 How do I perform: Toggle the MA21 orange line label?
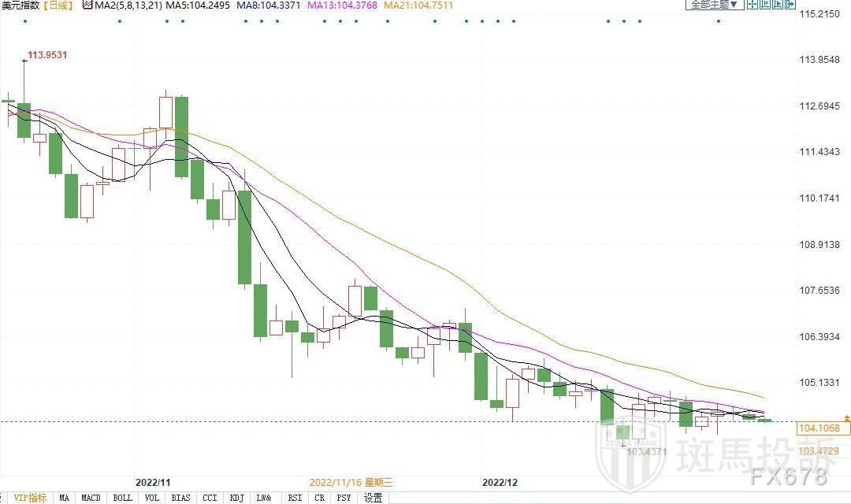pyautogui.click(x=418, y=6)
